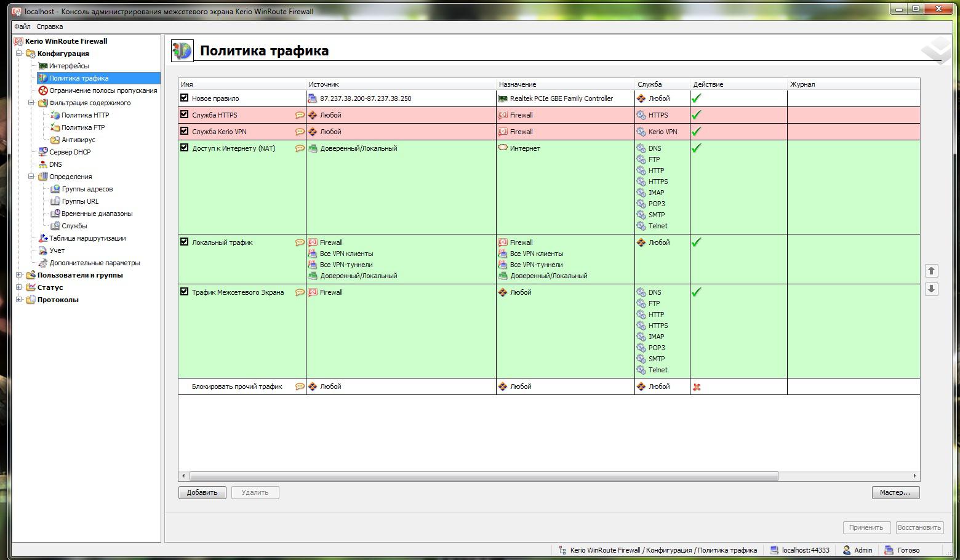Collapse the Конфигурация tree node

(18, 54)
